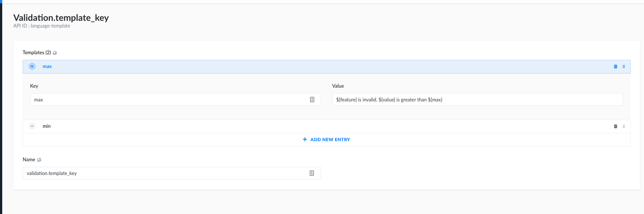Delete the max template entry
This screenshot has width=644, height=214.
coord(615,67)
